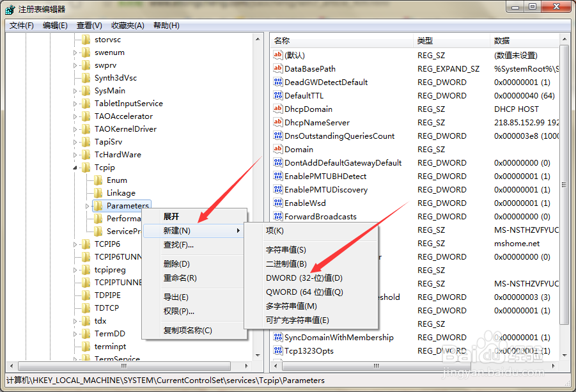
Task: Click the 数据 column header
Action: point(525,40)
